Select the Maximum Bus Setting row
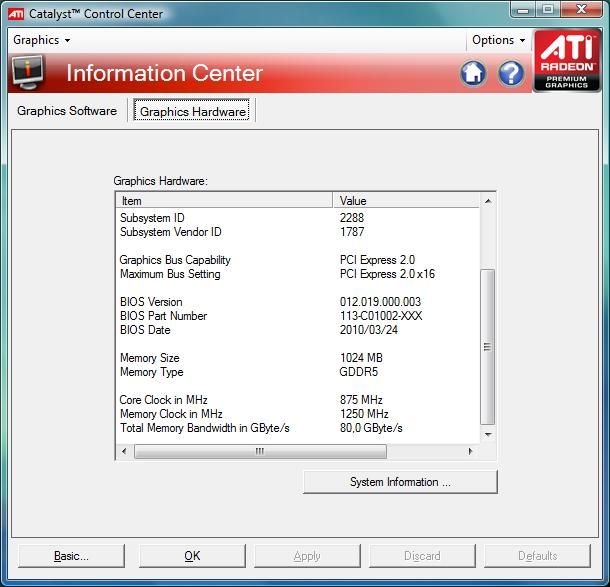Image resolution: width=610 pixels, height=587 pixels. click(298, 274)
